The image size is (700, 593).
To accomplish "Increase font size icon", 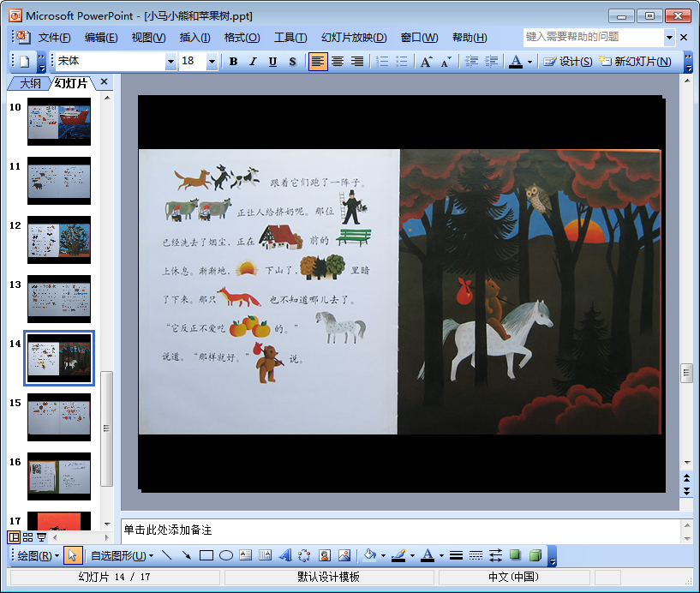I will click(x=427, y=62).
